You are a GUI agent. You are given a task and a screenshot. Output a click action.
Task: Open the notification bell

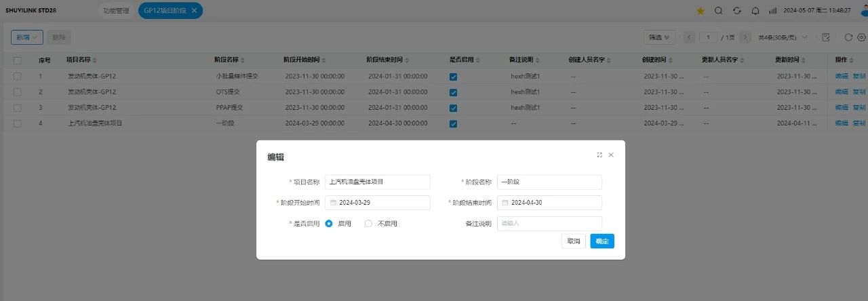[x=755, y=11]
